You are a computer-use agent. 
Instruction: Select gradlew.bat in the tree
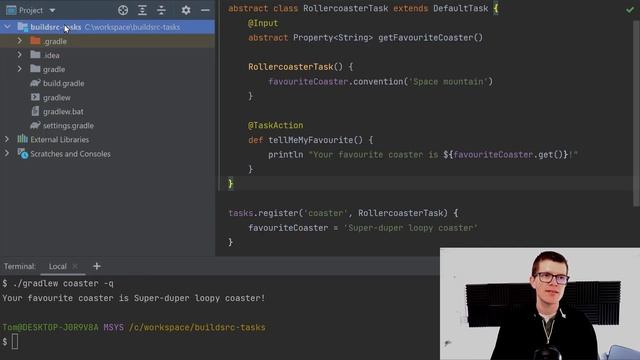click(x=63, y=111)
